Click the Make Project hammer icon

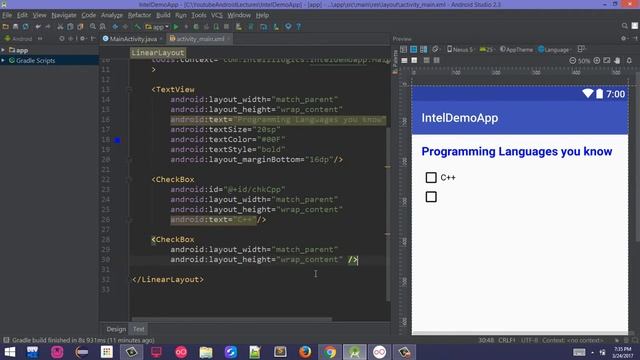click(x=138, y=27)
